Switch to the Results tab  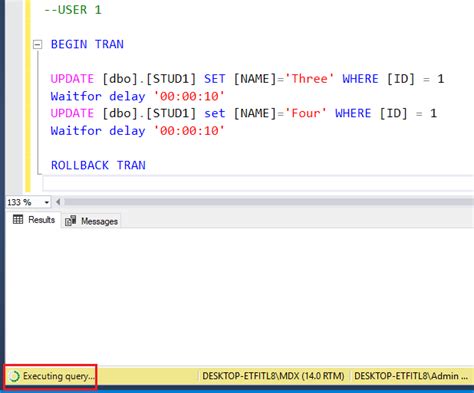click(x=34, y=220)
